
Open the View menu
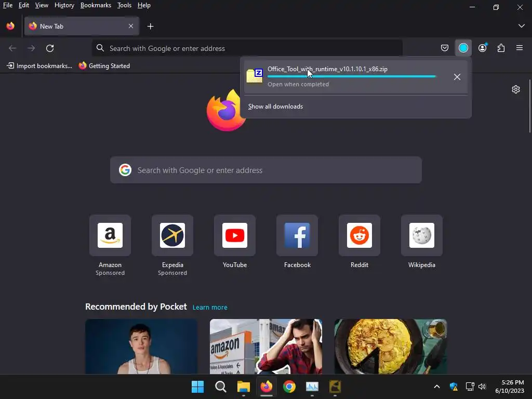pos(42,5)
